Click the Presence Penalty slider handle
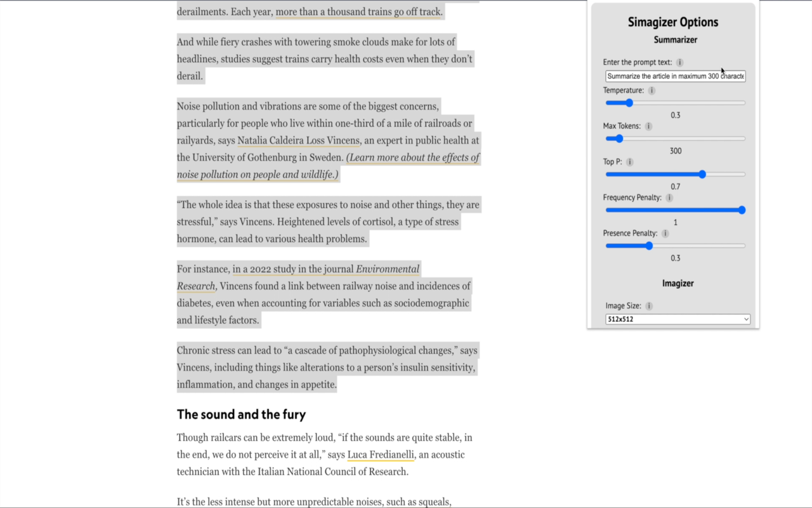This screenshot has width=812, height=508. click(649, 246)
